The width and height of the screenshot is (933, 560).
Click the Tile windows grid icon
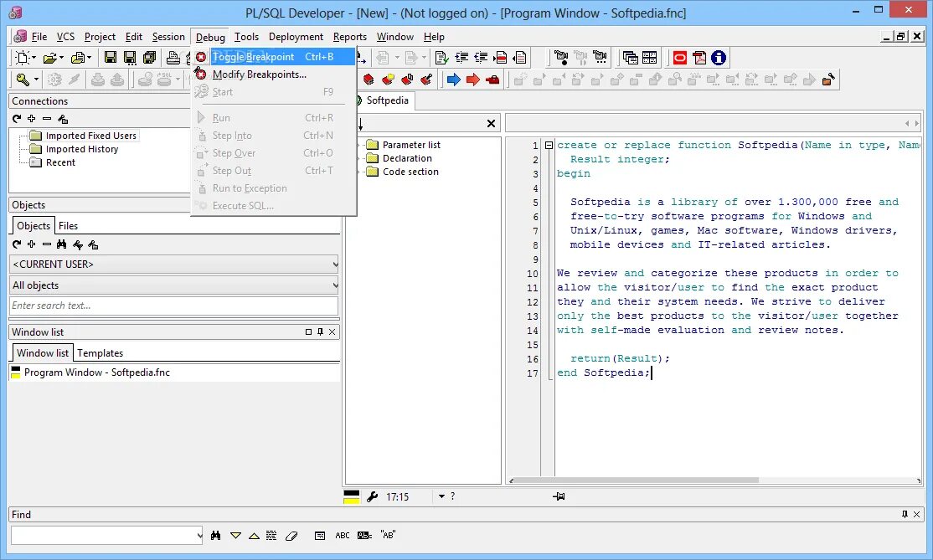pyautogui.click(x=649, y=57)
